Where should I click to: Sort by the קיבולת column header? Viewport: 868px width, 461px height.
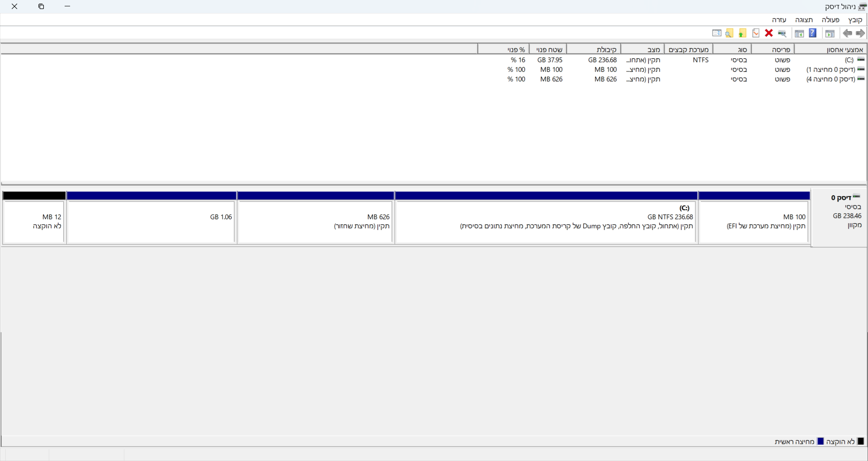point(594,49)
